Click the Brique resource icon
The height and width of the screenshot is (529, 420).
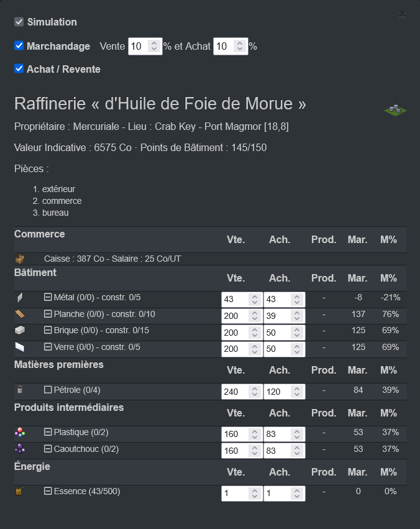click(19, 330)
